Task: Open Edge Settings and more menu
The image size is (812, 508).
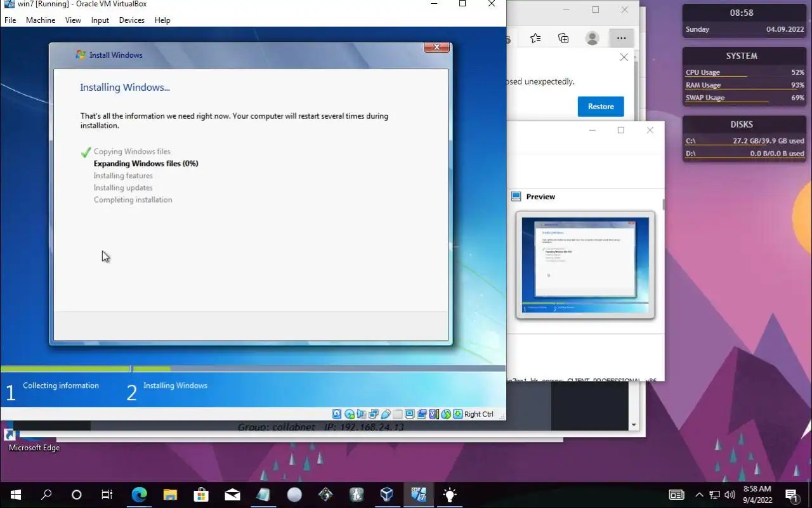Action: click(621, 38)
